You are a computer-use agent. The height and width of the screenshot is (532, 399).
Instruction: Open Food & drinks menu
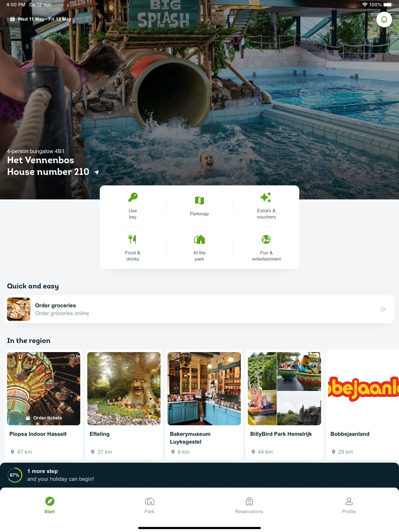[132, 247]
